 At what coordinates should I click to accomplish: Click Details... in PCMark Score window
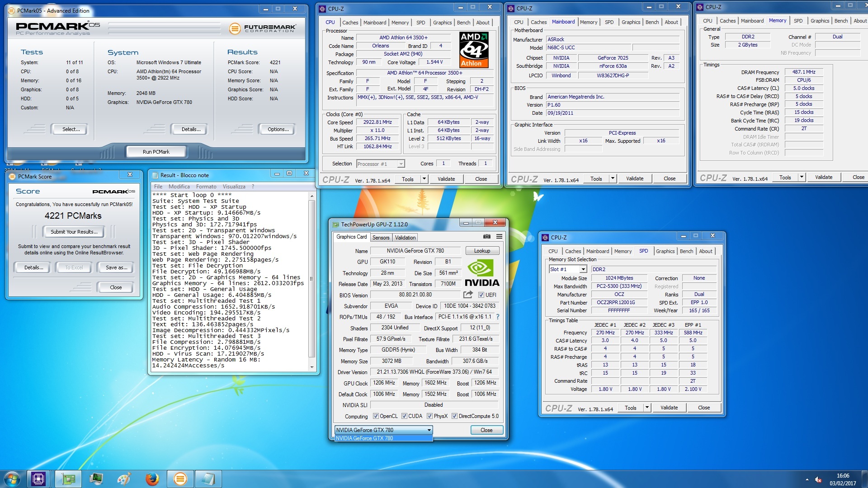click(34, 267)
